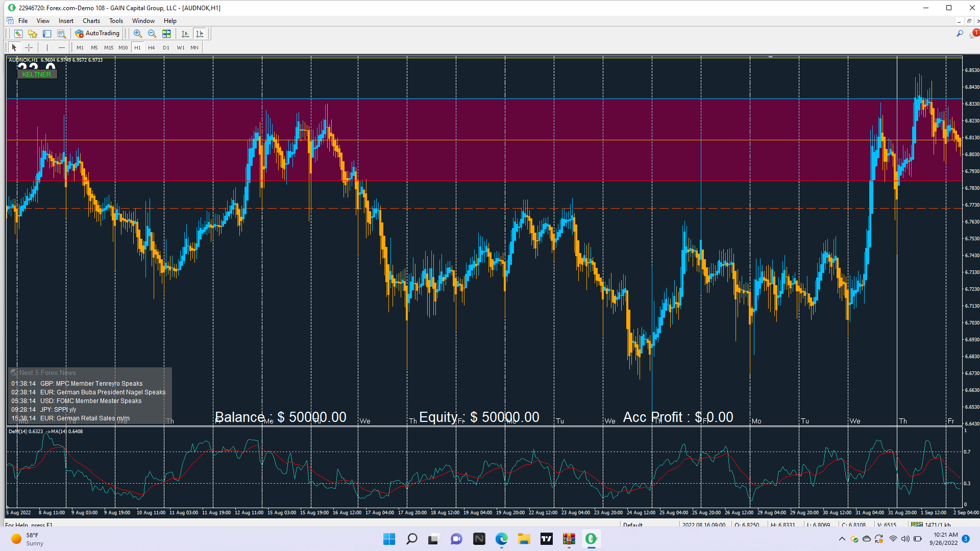The width and height of the screenshot is (980, 551).
Task: Click the green KELTNER button
Action: 37,74
